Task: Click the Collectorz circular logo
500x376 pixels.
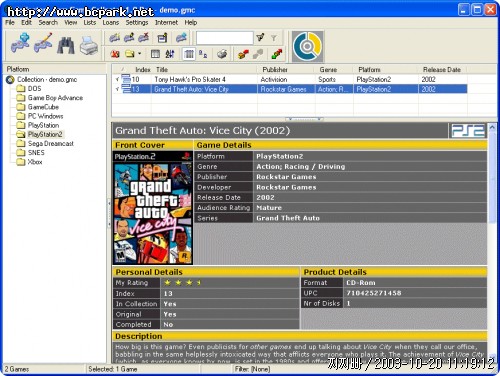Action: (x=307, y=47)
